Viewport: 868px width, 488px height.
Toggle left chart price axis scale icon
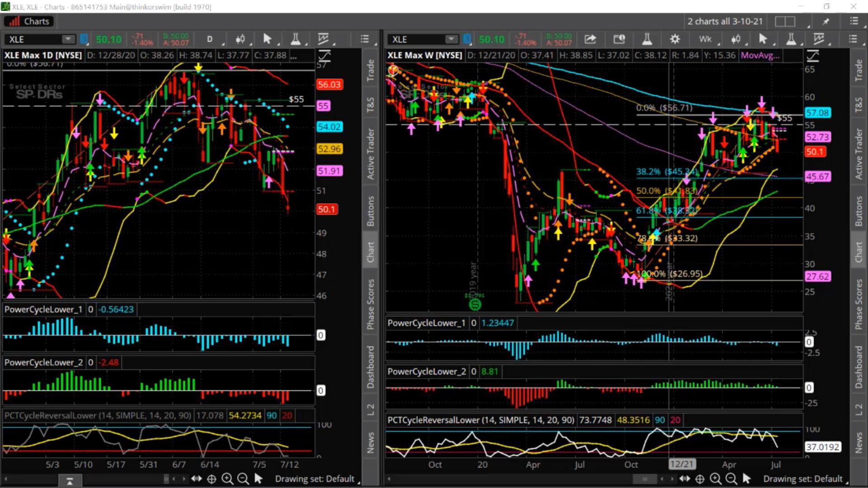(x=325, y=56)
